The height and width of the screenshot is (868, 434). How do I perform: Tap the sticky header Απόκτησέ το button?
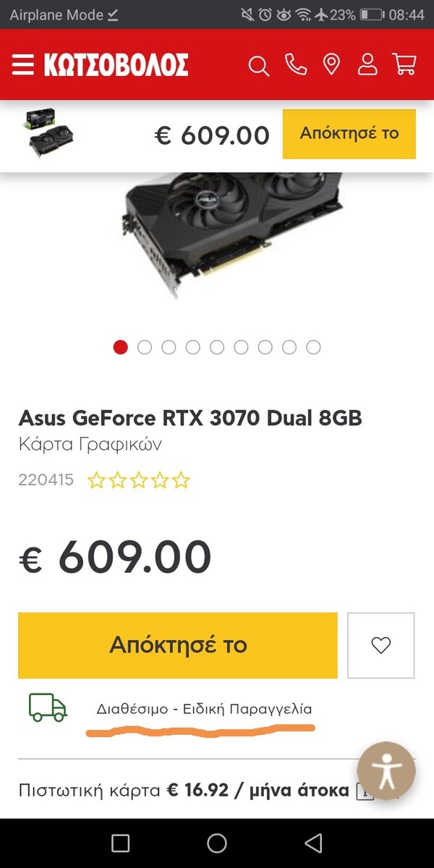coord(349,134)
